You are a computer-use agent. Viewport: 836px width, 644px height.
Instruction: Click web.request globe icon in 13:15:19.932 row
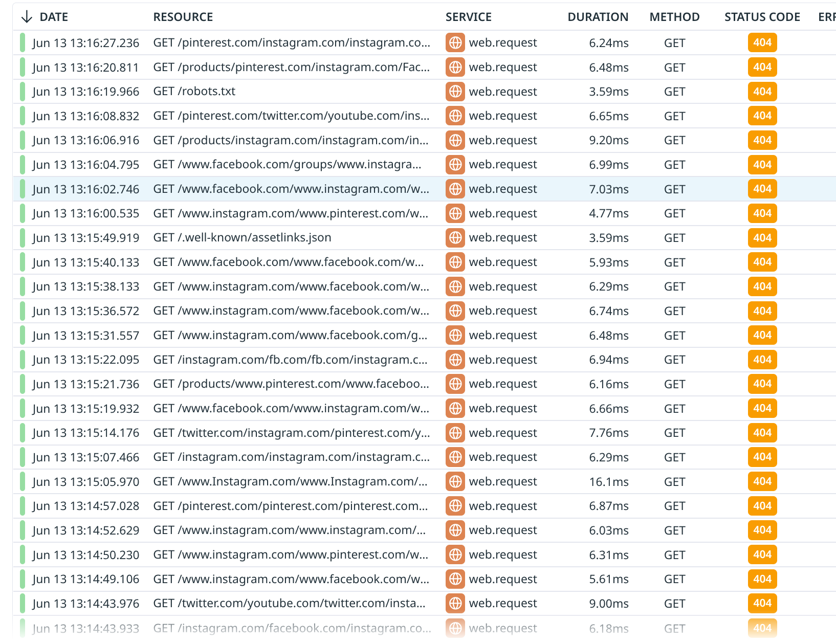pyautogui.click(x=455, y=408)
